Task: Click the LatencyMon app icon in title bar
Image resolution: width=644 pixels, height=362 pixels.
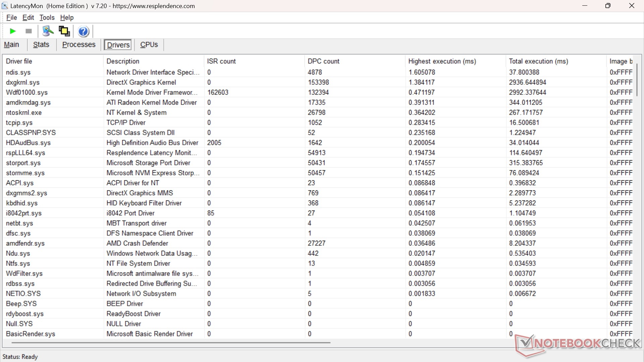Action: click(5, 6)
